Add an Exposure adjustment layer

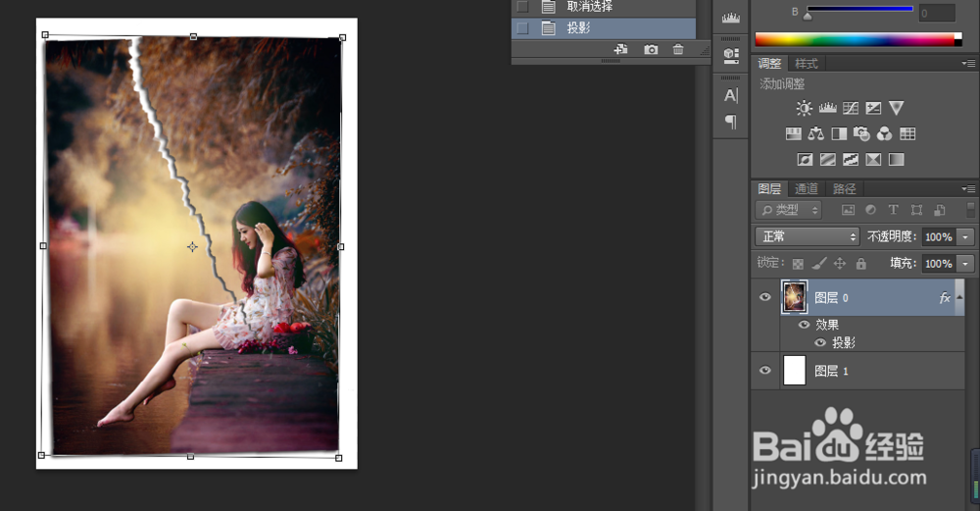pos(873,108)
